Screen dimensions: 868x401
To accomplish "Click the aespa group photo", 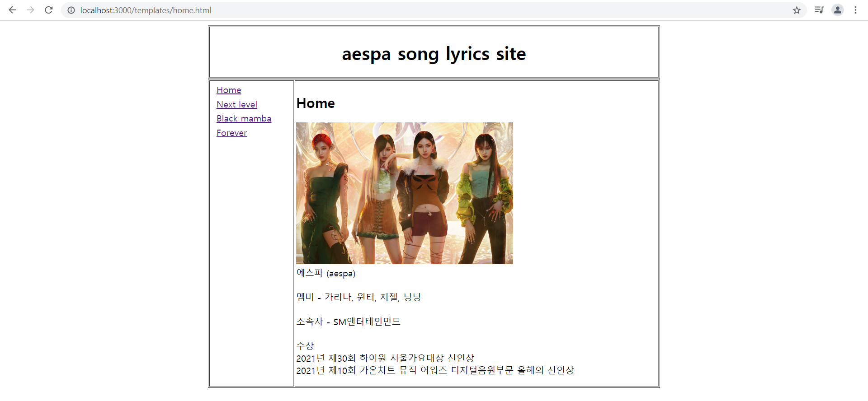I will pyautogui.click(x=405, y=193).
